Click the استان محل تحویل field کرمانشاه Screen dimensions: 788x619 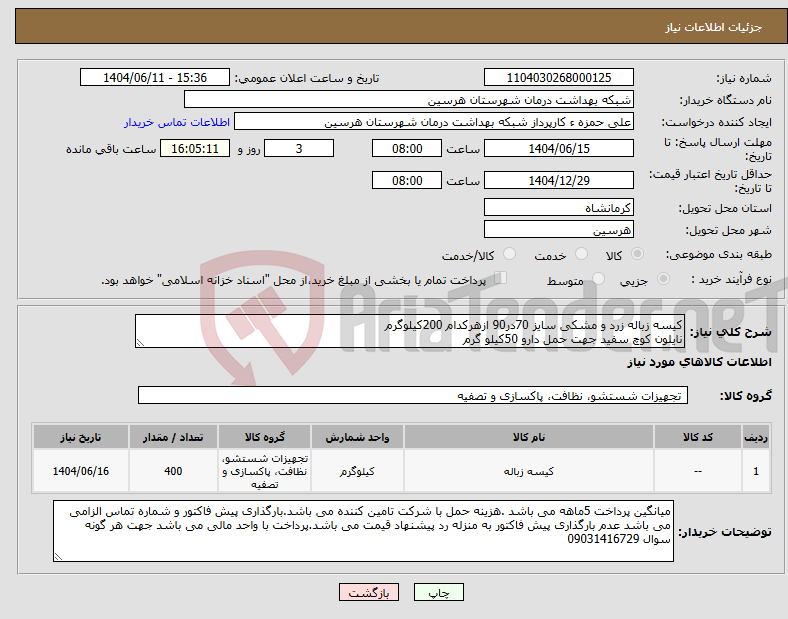[x=558, y=208]
